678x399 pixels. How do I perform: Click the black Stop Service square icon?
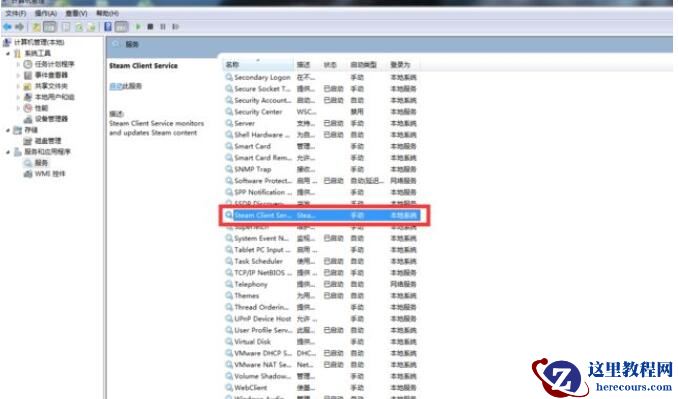(150, 27)
